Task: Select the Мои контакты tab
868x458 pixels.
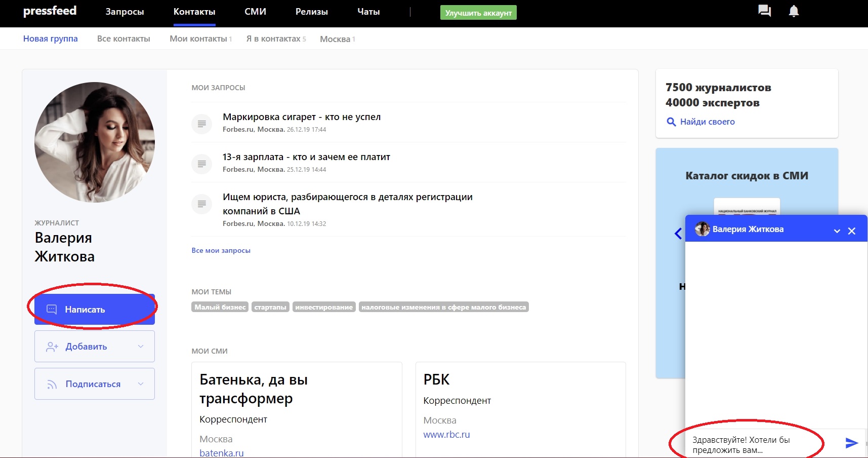Action: point(198,39)
